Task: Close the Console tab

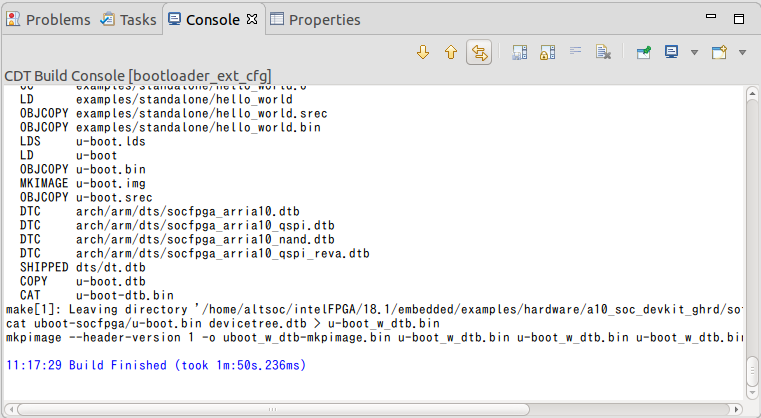Action: point(252,19)
